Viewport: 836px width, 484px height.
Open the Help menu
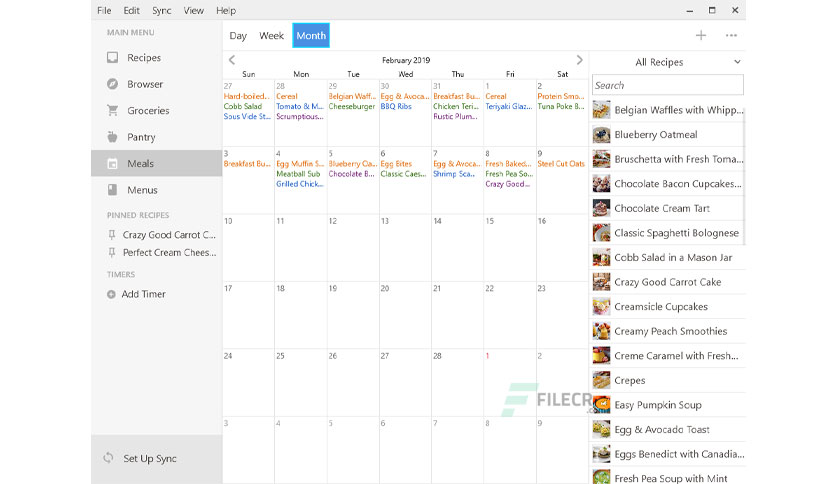tap(226, 10)
